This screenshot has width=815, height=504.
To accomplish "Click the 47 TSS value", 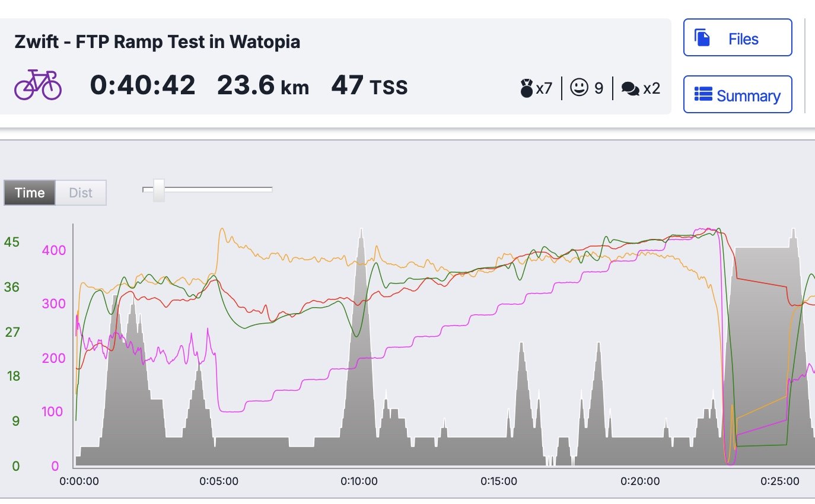I will point(370,85).
